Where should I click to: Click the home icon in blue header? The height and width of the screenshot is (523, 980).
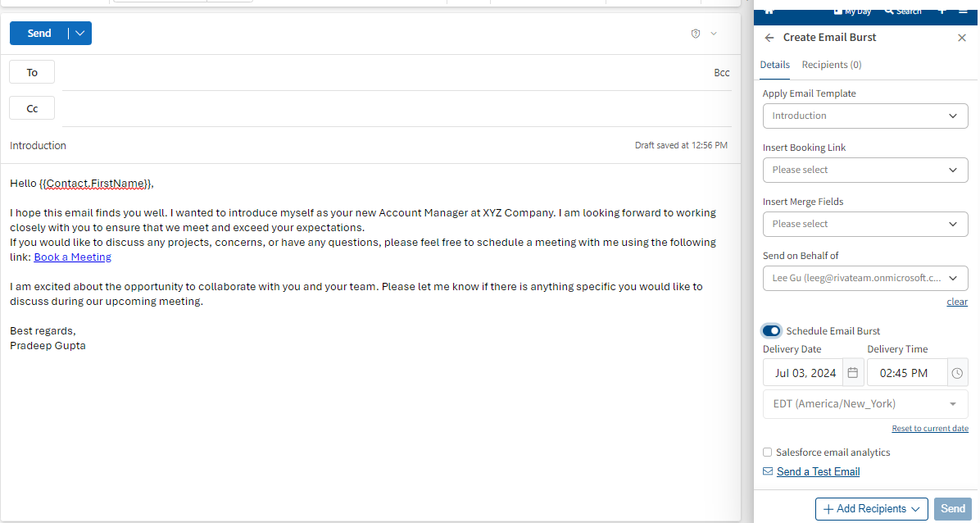768,10
